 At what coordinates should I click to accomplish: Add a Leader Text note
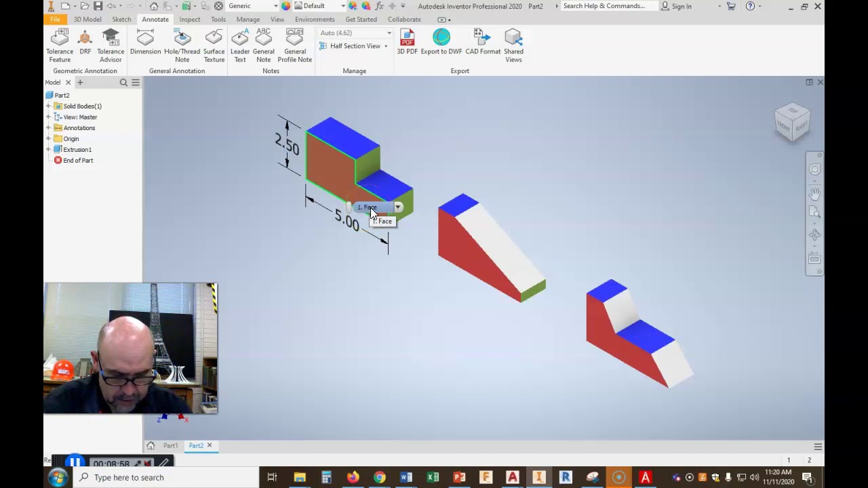point(240,46)
